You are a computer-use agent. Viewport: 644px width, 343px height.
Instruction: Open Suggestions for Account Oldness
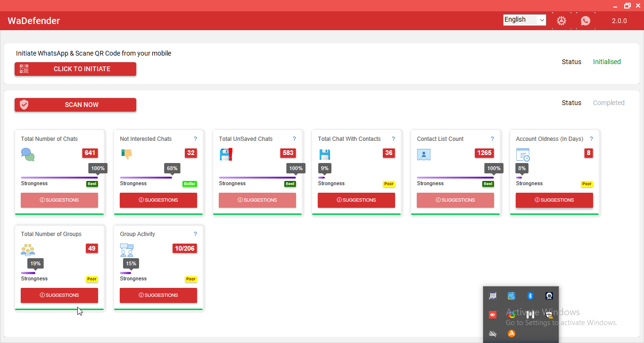point(554,200)
